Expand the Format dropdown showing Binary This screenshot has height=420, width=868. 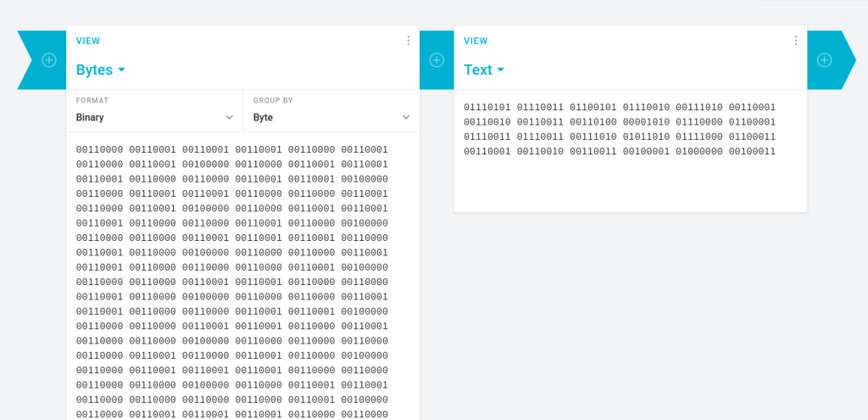point(154,117)
